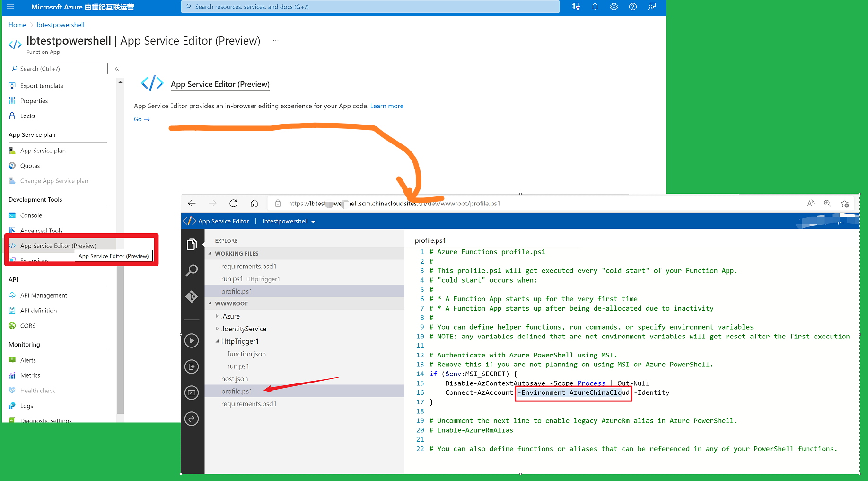The height and width of the screenshot is (481, 868).
Task: Click the Go link to launch editor
Action: 141,119
